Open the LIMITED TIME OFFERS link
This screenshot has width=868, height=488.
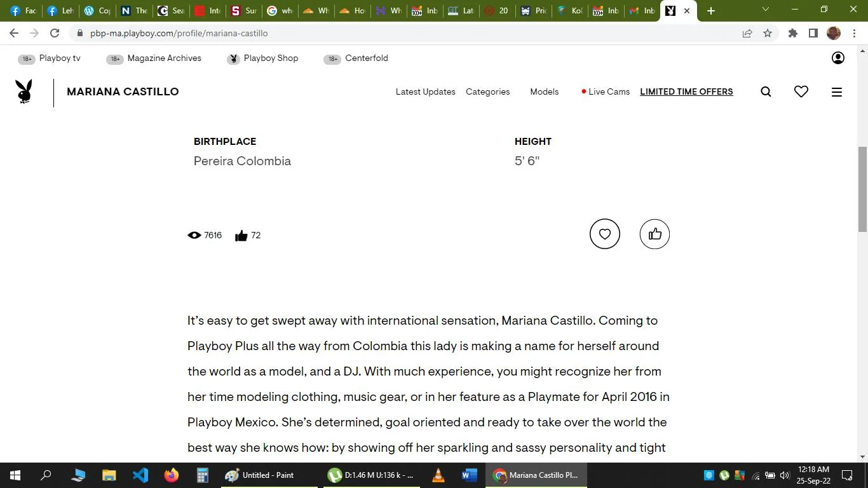click(x=686, y=92)
